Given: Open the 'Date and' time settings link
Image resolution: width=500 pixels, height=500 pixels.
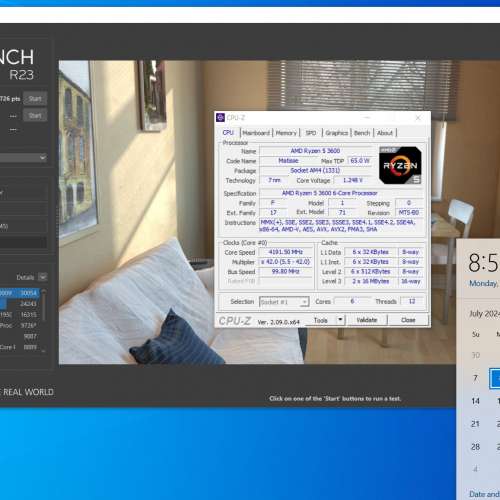Looking at the screenshot, I should coord(484,494).
